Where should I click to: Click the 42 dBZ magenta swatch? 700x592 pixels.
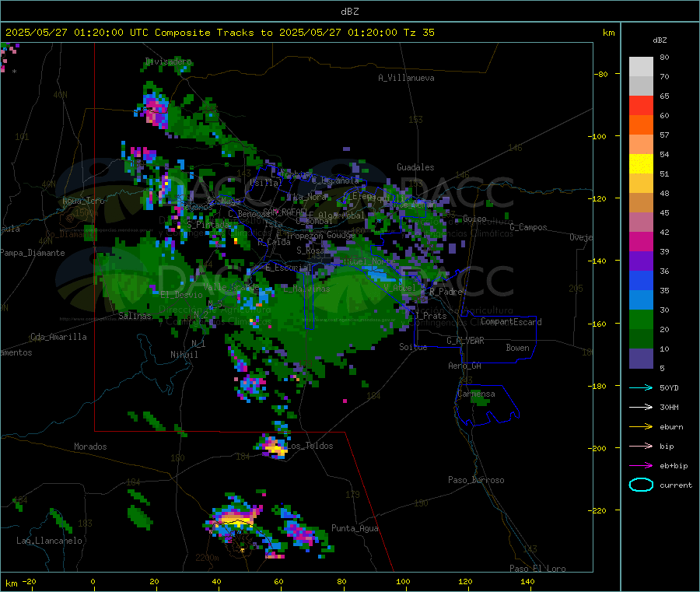pos(641,241)
